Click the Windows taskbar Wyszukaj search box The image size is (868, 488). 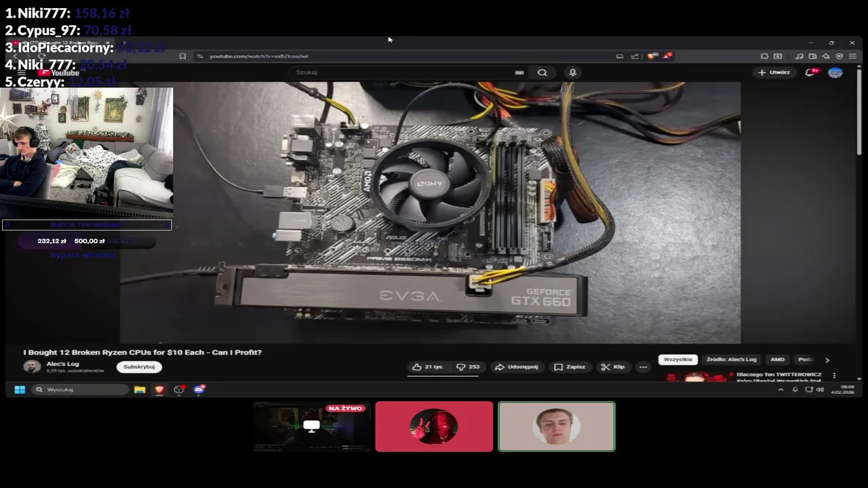tap(81, 390)
